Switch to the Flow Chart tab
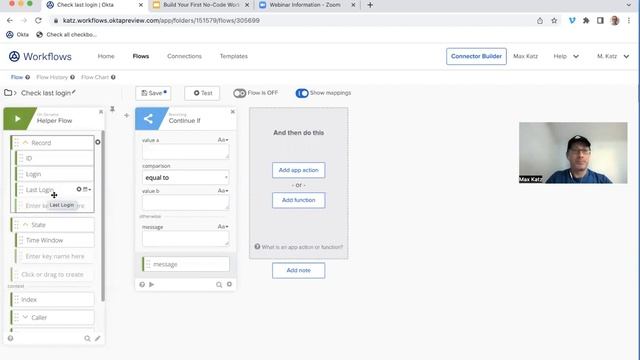The image size is (640, 360). pyautogui.click(x=95, y=77)
